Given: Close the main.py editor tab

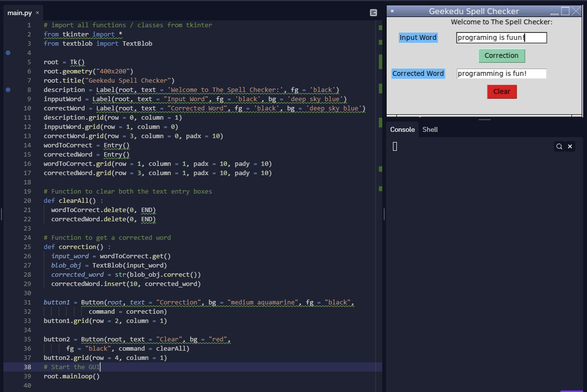Looking at the screenshot, I should [37, 13].
